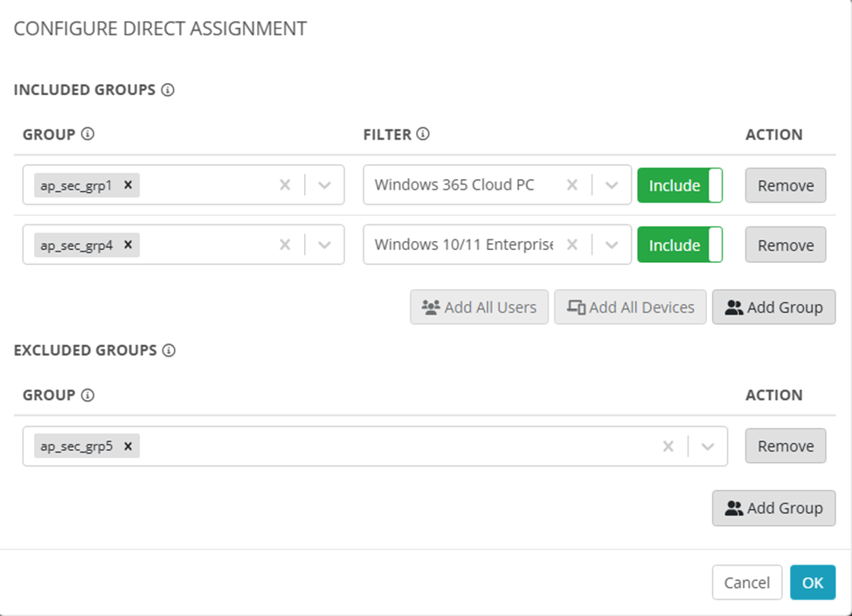Click Add All Users button

coord(479,308)
